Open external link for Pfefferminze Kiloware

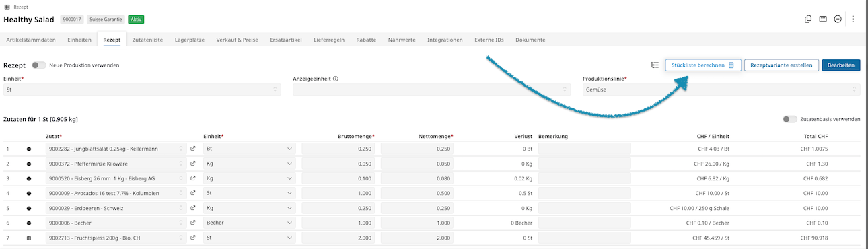click(193, 164)
